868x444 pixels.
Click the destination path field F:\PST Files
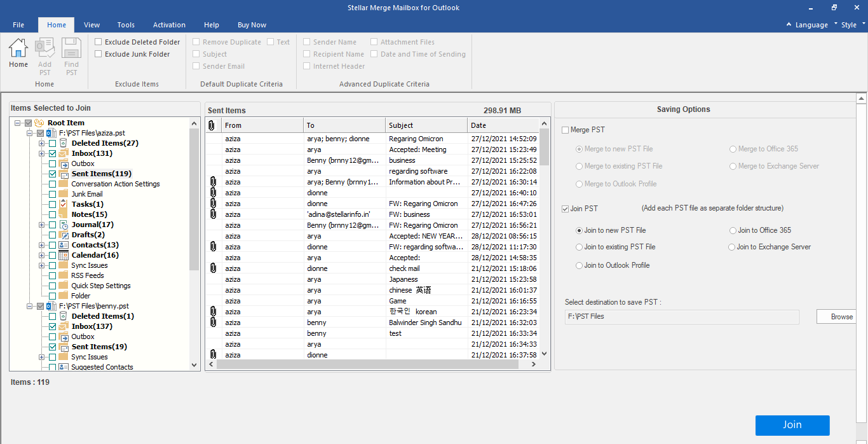click(682, 317)
